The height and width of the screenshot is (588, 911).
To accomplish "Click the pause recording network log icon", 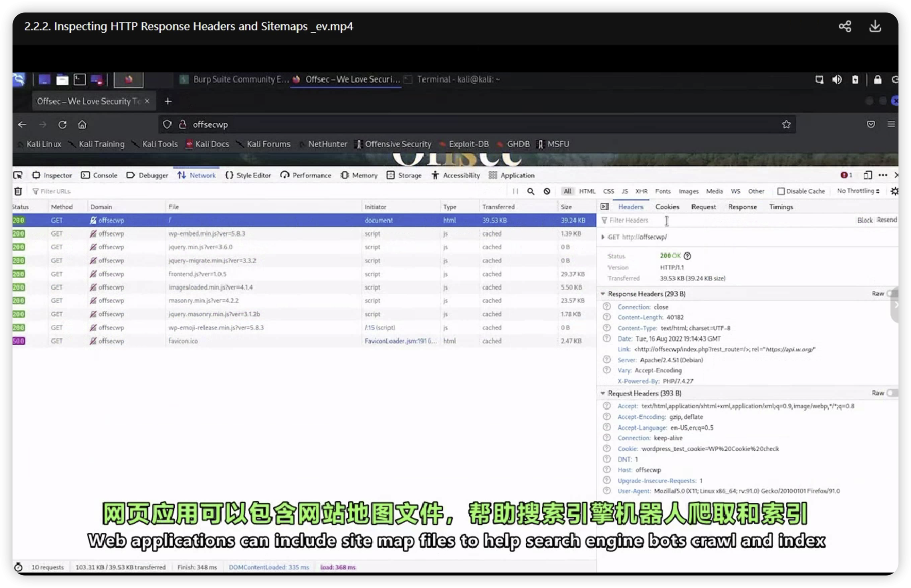I will [x=515, y=191].
